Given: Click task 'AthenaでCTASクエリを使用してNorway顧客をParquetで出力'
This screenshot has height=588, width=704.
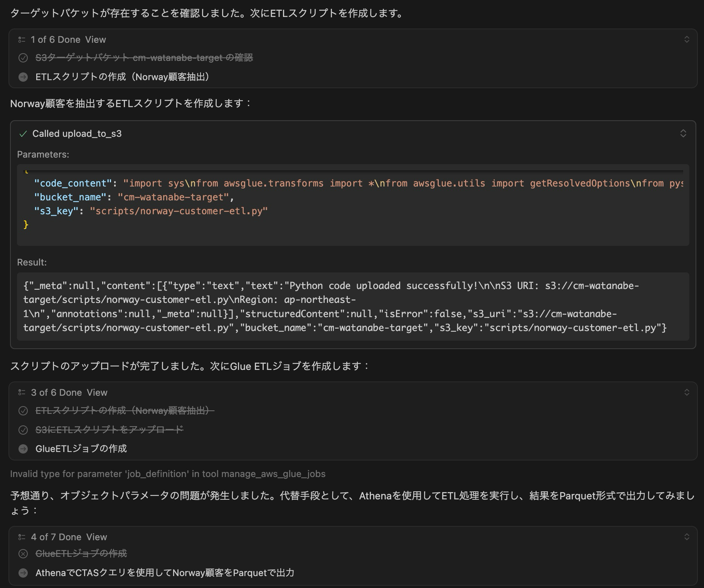Looking at the screenshot, I should click(x=165, y=573).
